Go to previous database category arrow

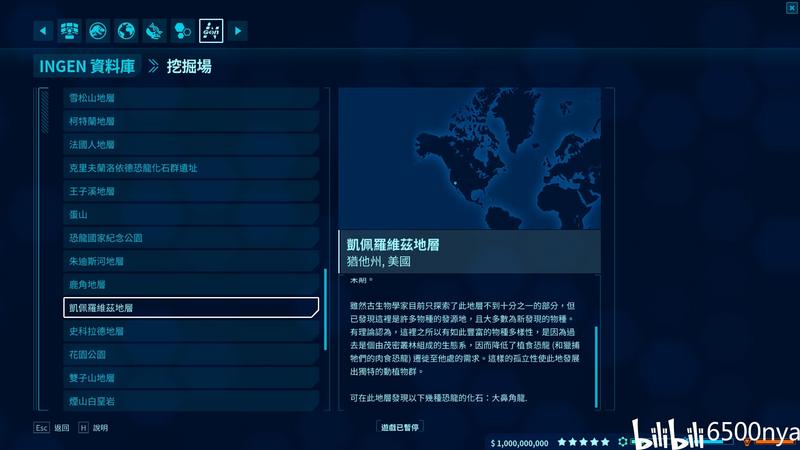pyautogui.click(x=43, y=31)
